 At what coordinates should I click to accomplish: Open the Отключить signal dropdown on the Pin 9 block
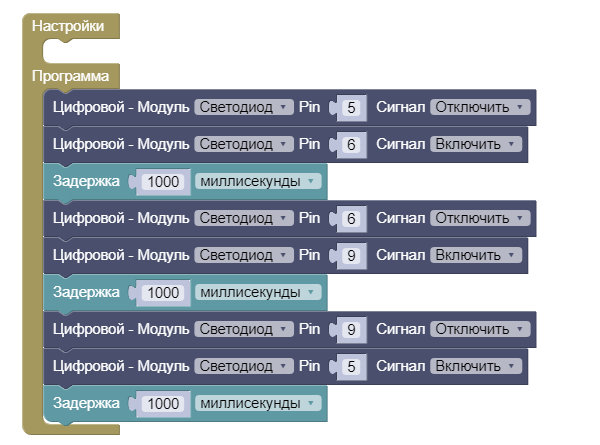[478, 329]
